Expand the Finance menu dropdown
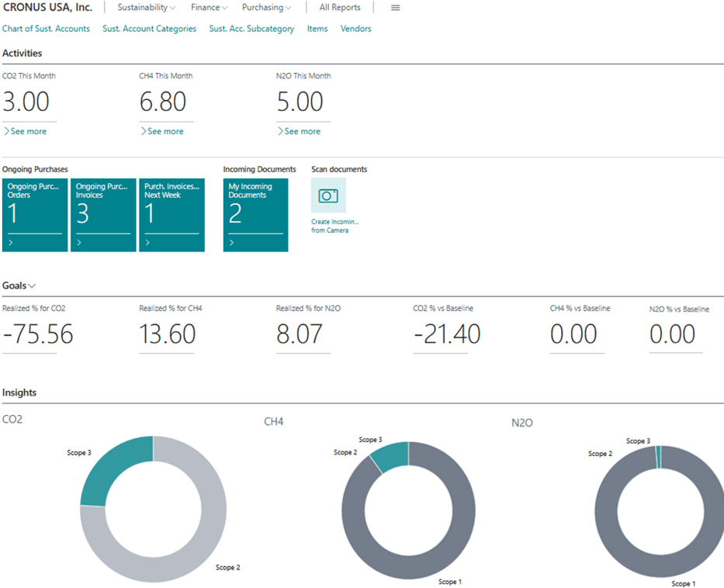Image resolution: width=724 pixels, height=588 pixels. pos(209,8)
